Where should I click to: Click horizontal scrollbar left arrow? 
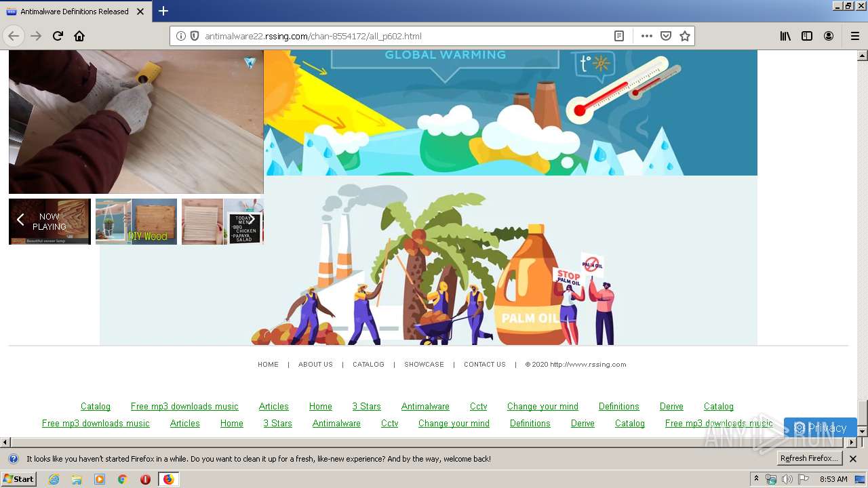(x=5, y=442)
